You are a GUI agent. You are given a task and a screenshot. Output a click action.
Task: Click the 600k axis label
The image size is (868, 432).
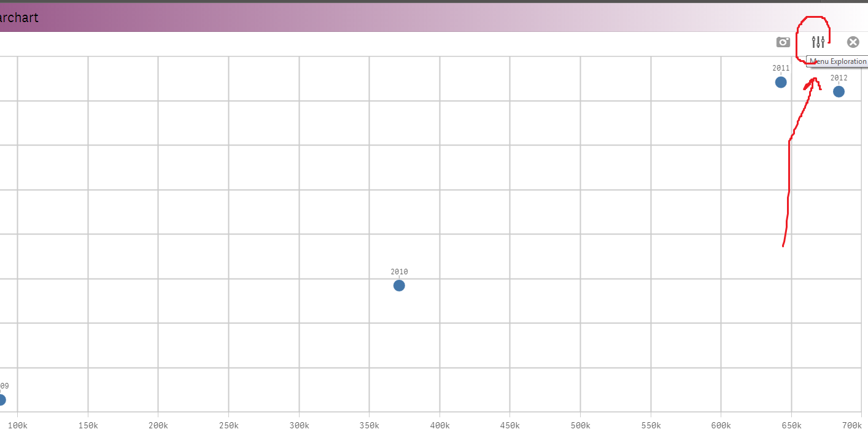(721, 425)
